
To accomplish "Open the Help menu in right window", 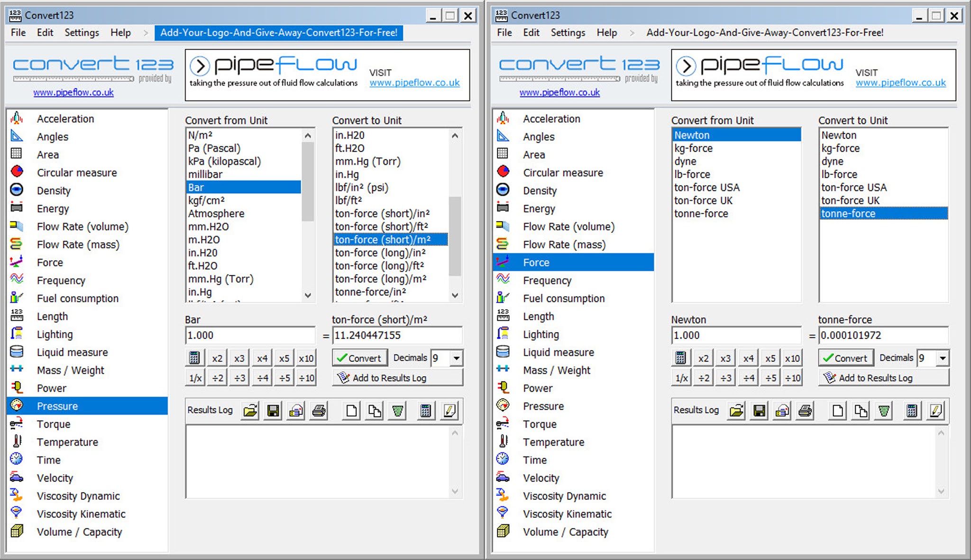I will click(606, 33).
